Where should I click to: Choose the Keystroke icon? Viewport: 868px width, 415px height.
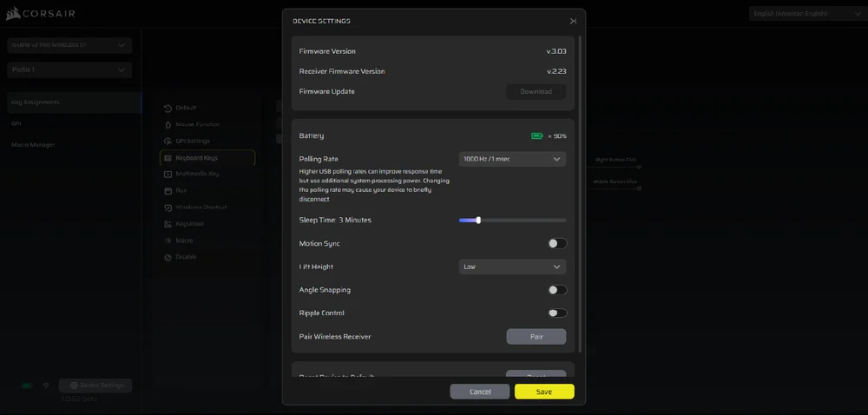click(x=168, y=224)
